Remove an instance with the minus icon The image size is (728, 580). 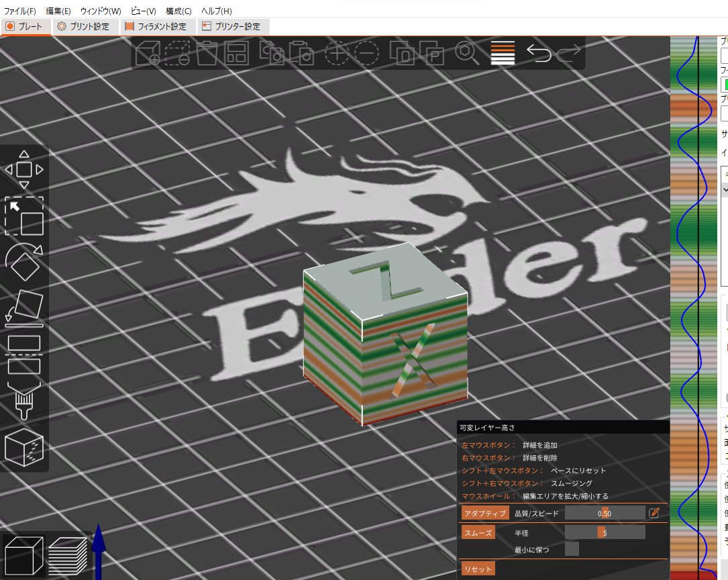pos(367,54)
